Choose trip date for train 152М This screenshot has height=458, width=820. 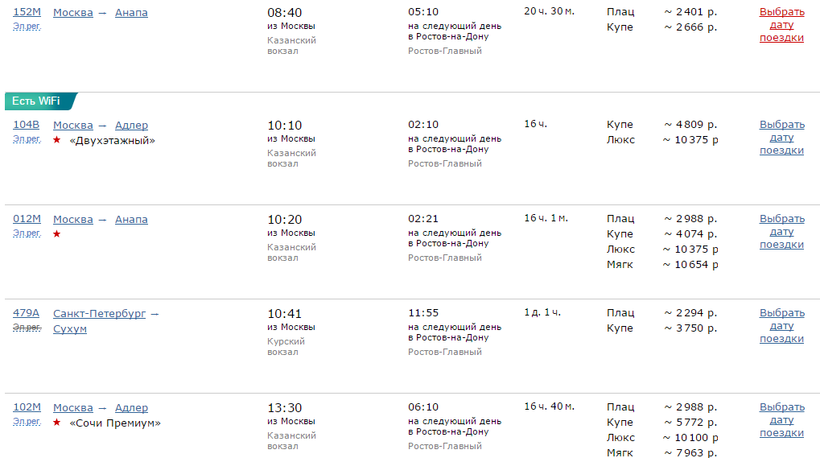click(x=781, y=25)
